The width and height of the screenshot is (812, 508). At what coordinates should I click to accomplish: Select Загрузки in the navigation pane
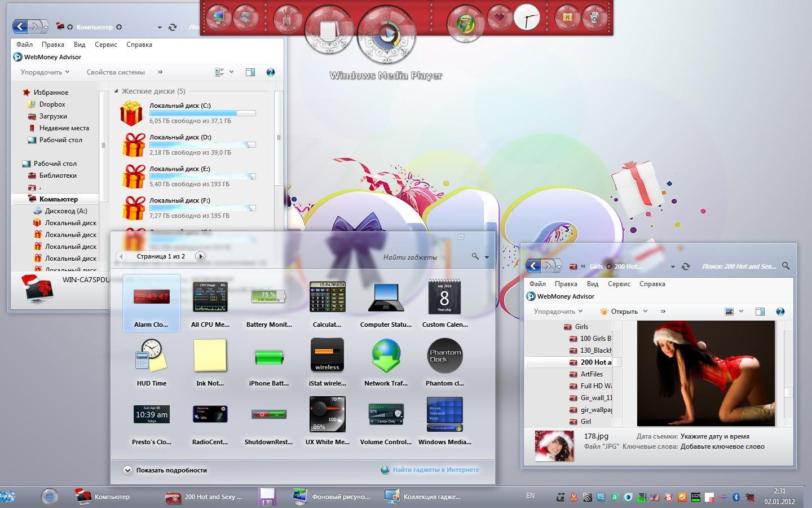53,116
